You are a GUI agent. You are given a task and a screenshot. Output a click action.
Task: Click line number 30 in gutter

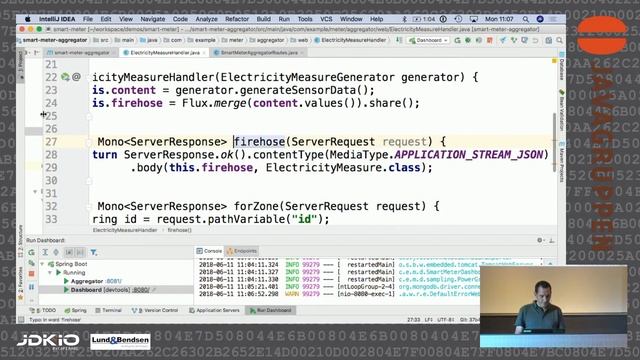pos(51,180)
